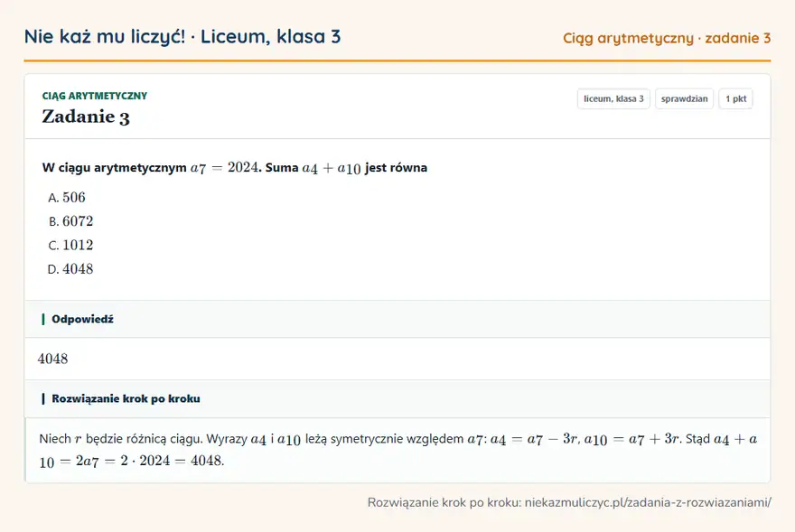Click the 'Nie każ mu liczyć!' site title

[105, 36]
